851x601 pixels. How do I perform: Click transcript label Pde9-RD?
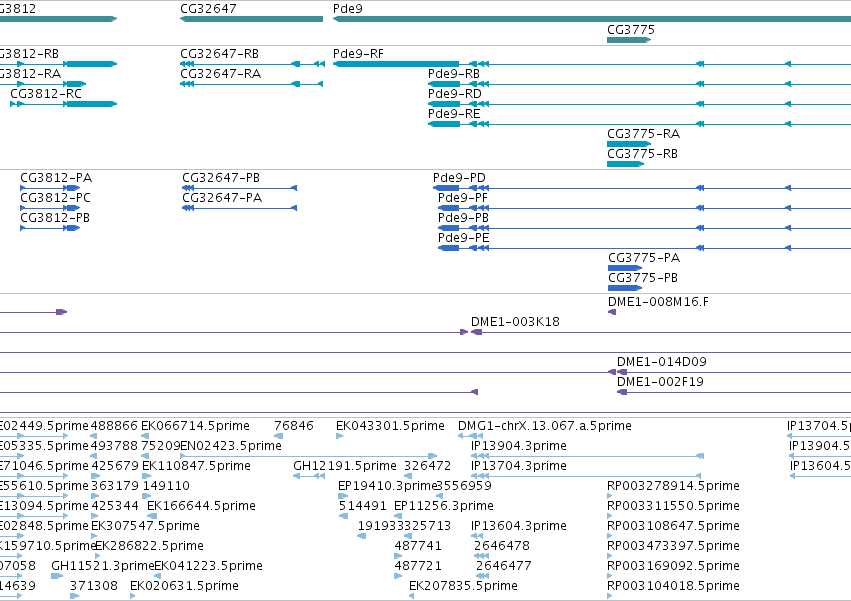pos(454,94)
